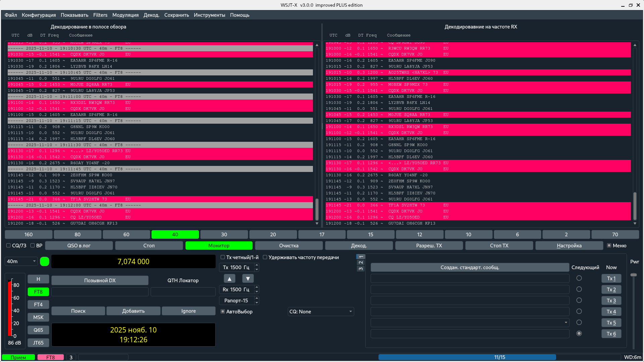Open the 40m band dropdown
644x362 pixels.
21,261
